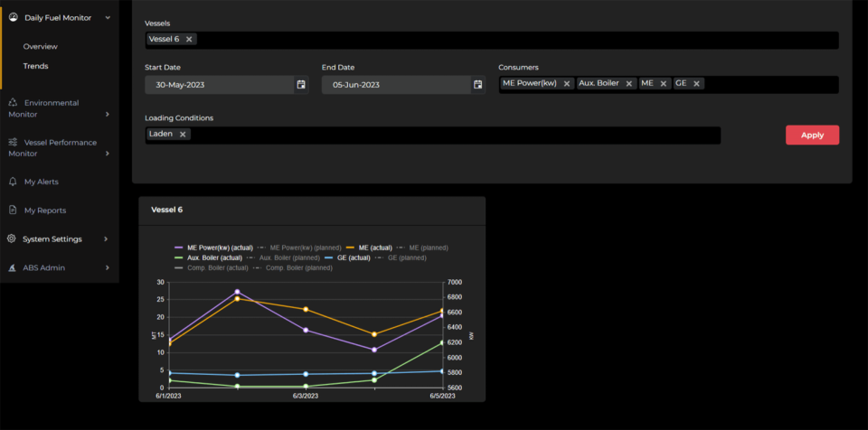Screen dimensions: 868x430
Task: Click the Start Date input field
Action: pos(219,85)
